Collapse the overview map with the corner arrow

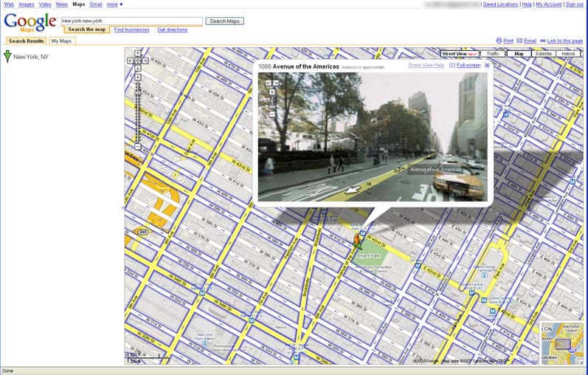[x=580, y=361]
